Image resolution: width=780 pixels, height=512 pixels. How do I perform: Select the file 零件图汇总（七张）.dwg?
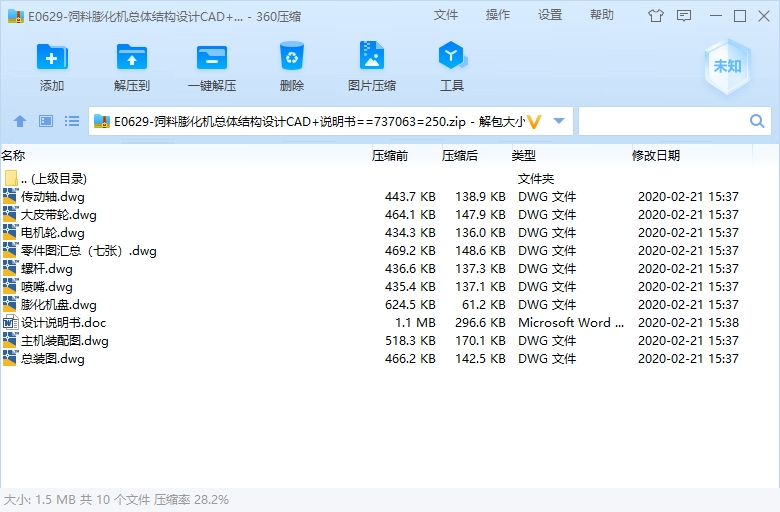pyautogui.click(x=89, y=250)
